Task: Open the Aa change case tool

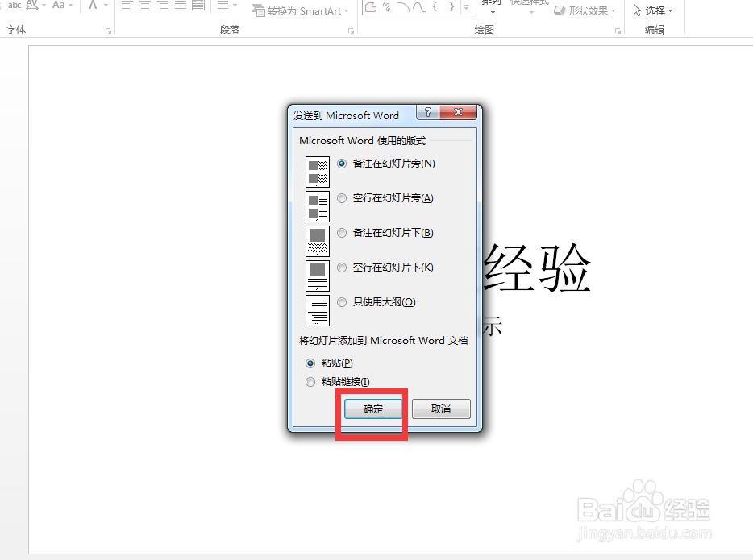Action: pos(59,6)
